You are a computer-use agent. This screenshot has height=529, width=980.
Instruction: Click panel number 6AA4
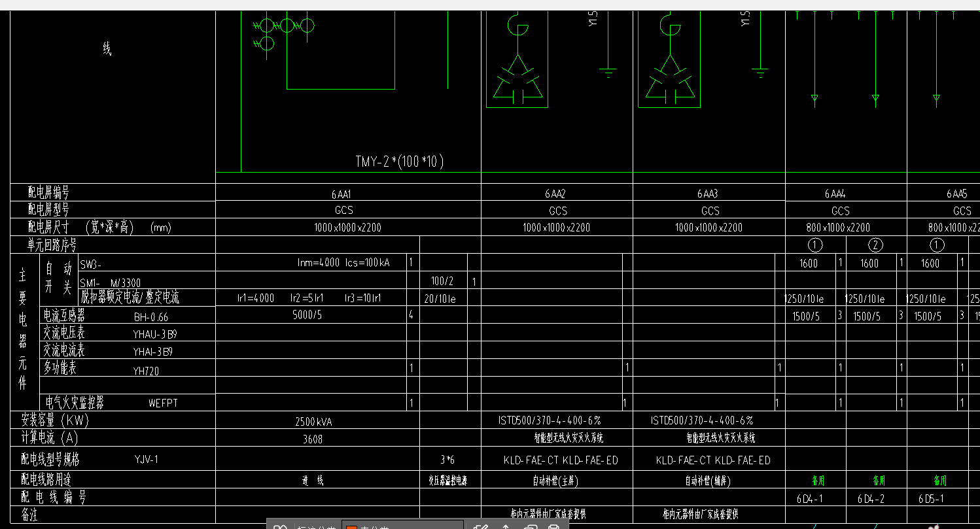pos(836,194)
